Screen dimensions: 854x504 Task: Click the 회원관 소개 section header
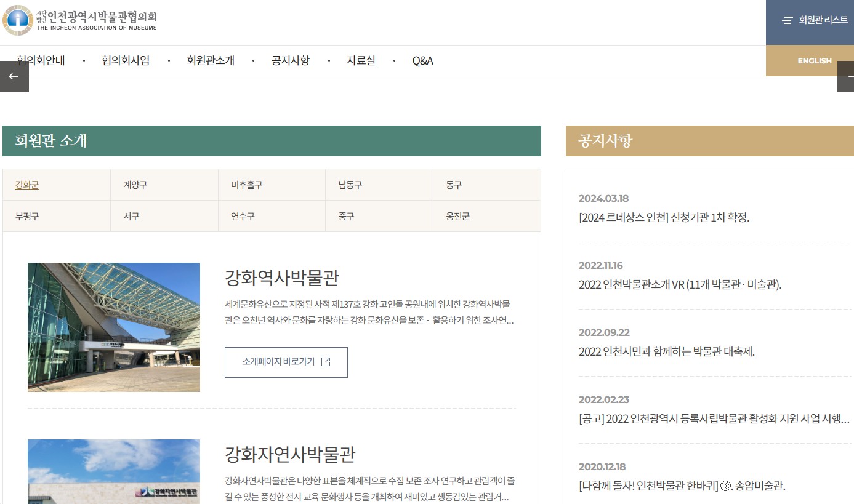coord(272,141)
